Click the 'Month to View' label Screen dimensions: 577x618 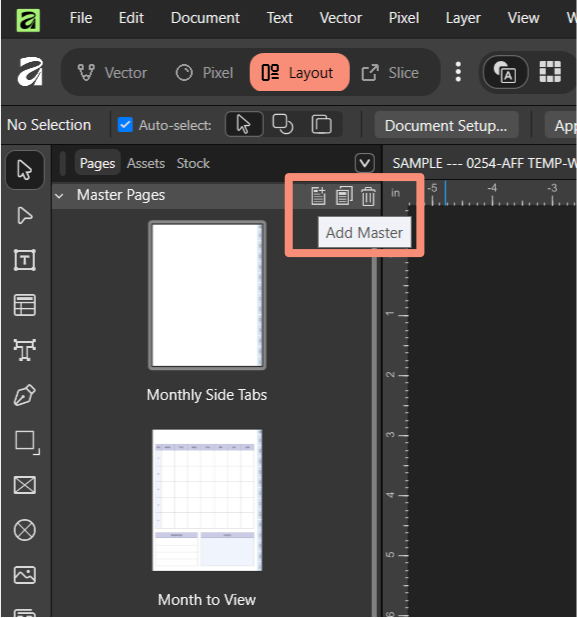pos(207,600)
